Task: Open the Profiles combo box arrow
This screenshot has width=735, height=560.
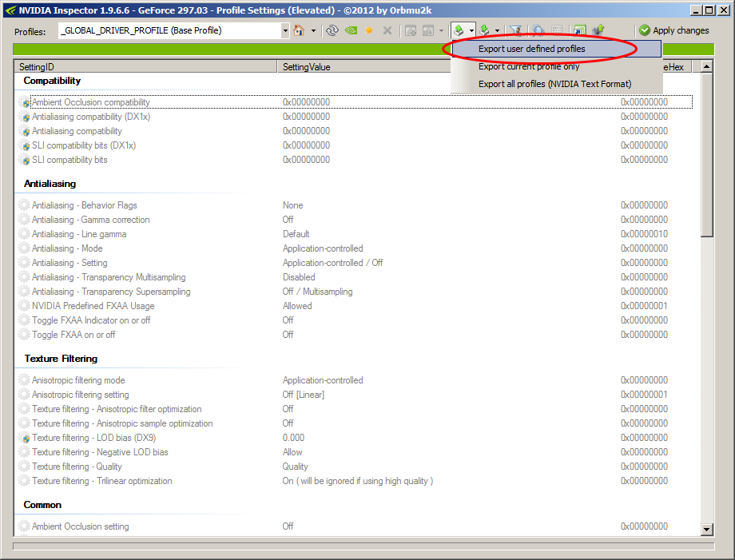Action: [285, 31]
